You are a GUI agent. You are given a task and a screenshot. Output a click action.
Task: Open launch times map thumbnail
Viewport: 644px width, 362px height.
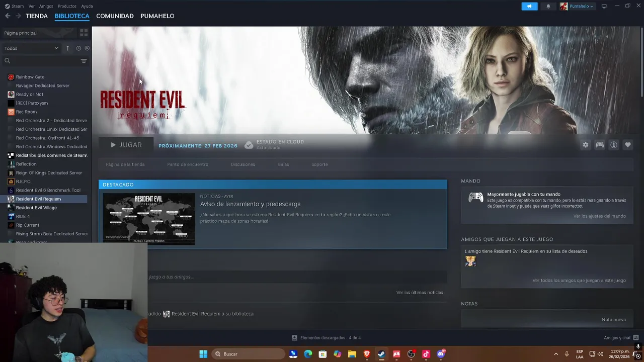click(149, 219)
